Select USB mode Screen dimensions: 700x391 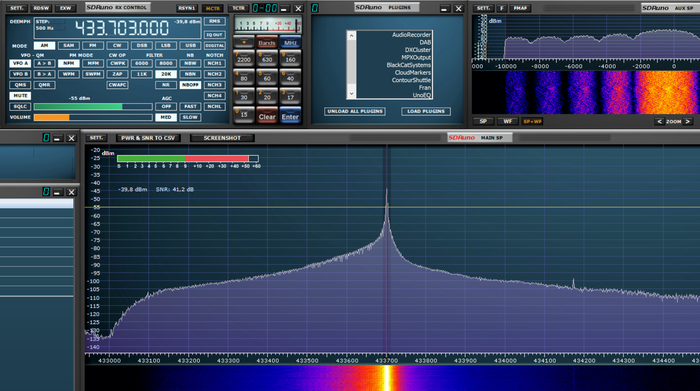(190, 46)
